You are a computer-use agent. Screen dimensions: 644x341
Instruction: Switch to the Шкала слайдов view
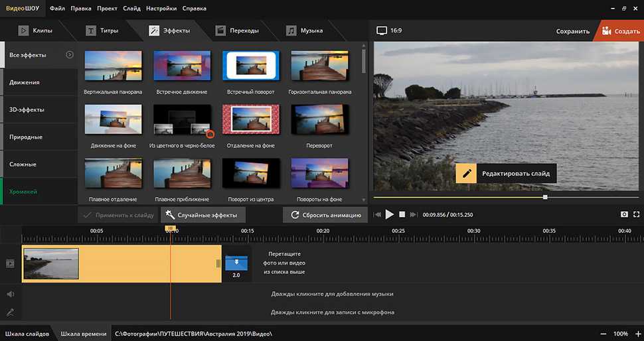[x=27, y=334]
